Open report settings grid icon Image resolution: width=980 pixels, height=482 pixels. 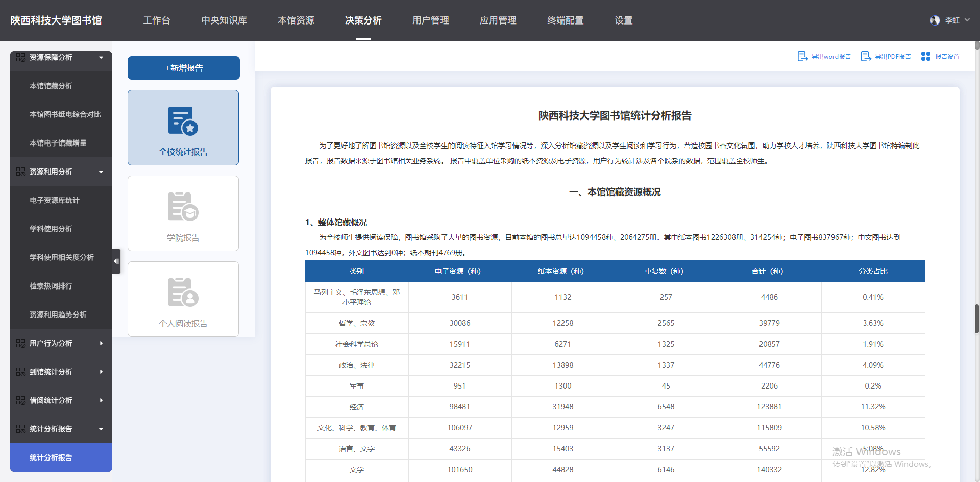[x=925, y=56]
